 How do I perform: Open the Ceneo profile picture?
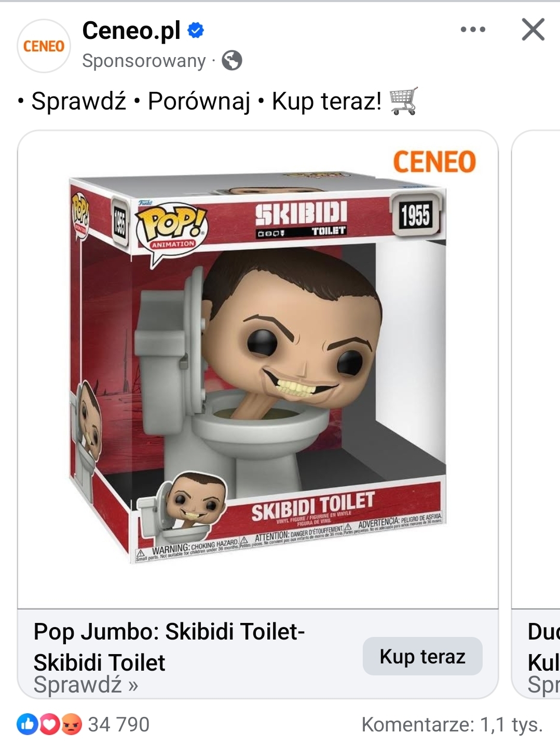coord(44,46)
